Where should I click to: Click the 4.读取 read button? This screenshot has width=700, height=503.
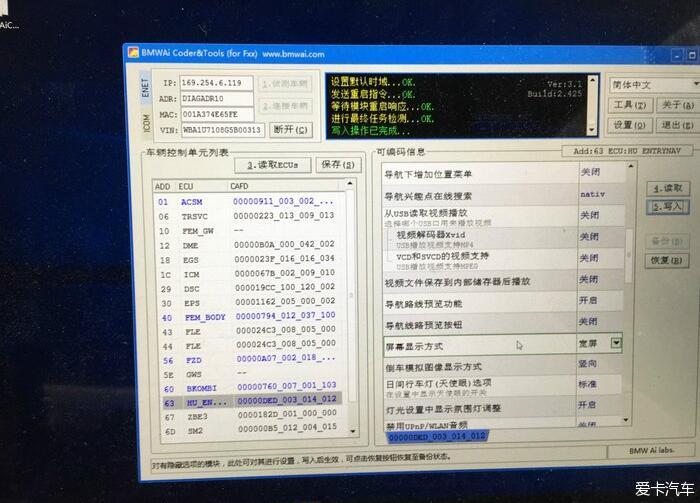pyautogui.click(x=668, y=188)
